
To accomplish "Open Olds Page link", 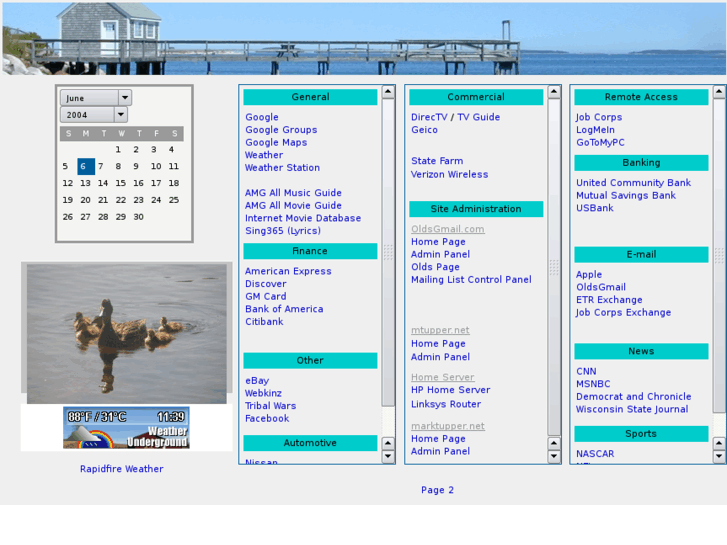I will 435,267.
